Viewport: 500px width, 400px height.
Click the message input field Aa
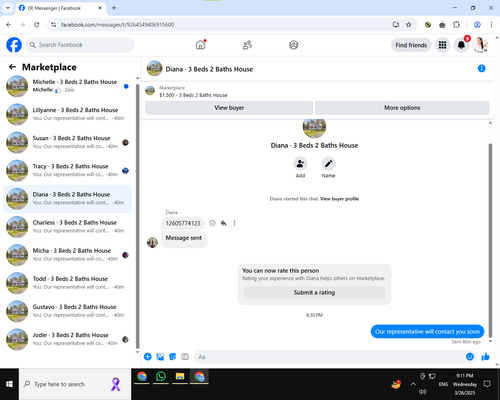[x=330, y=357]
